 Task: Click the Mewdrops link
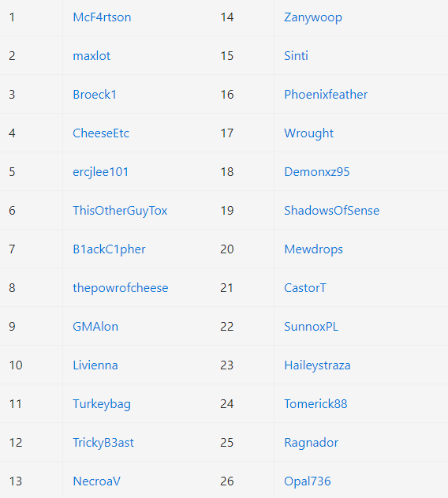pos(313,249)
